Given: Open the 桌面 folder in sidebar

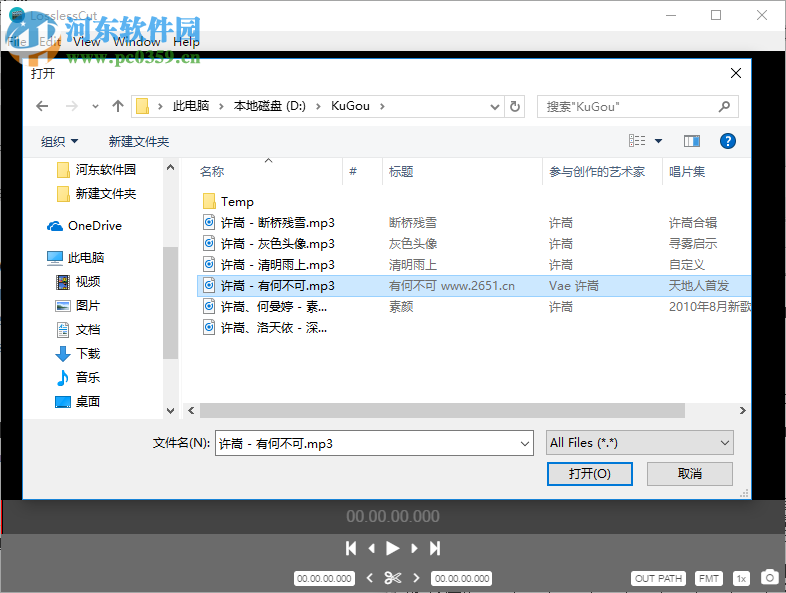Looking at the screenshot, I should tap(78, 402).
